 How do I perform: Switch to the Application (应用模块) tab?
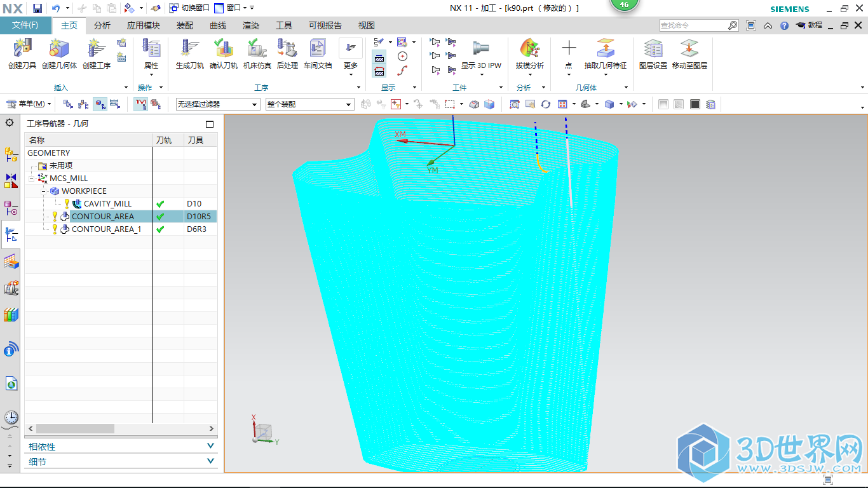click(x=143, y=25)
